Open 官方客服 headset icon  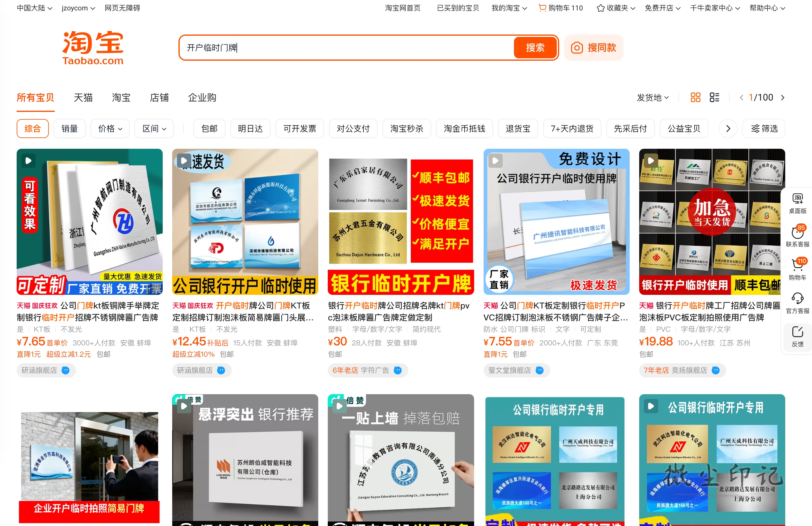[x=797, y=303]
